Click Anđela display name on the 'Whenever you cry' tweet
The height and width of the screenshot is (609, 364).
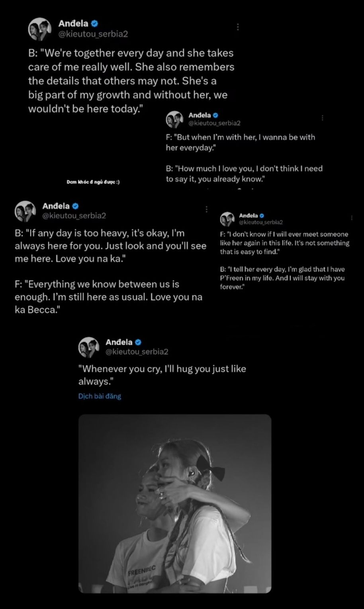point(119,342)
